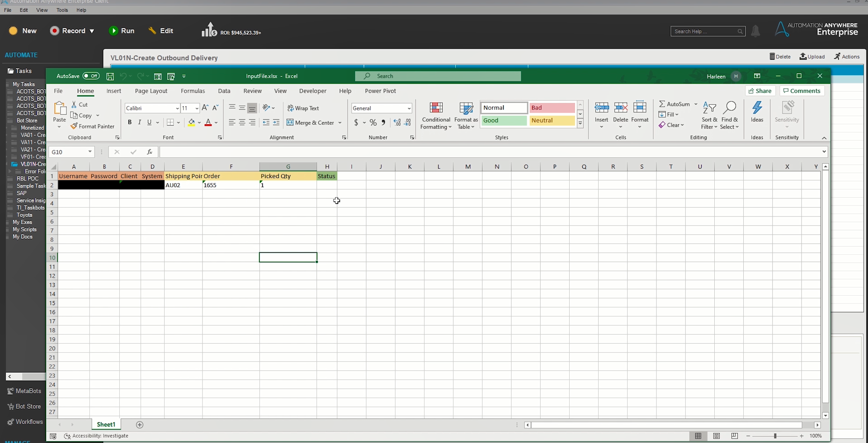Toggle Wrap Text
Image resolution: width=868 pixels, height=443 pixels.
[303, 108]
